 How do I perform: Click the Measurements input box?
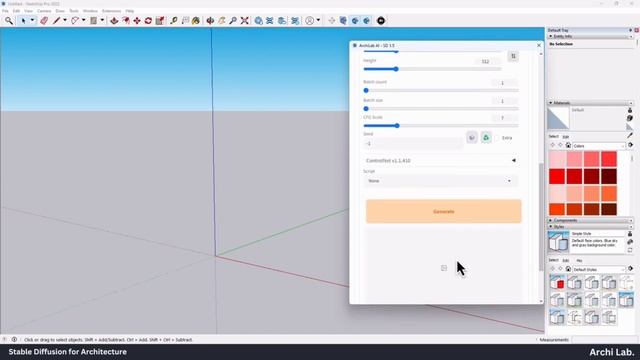(603, 340)
